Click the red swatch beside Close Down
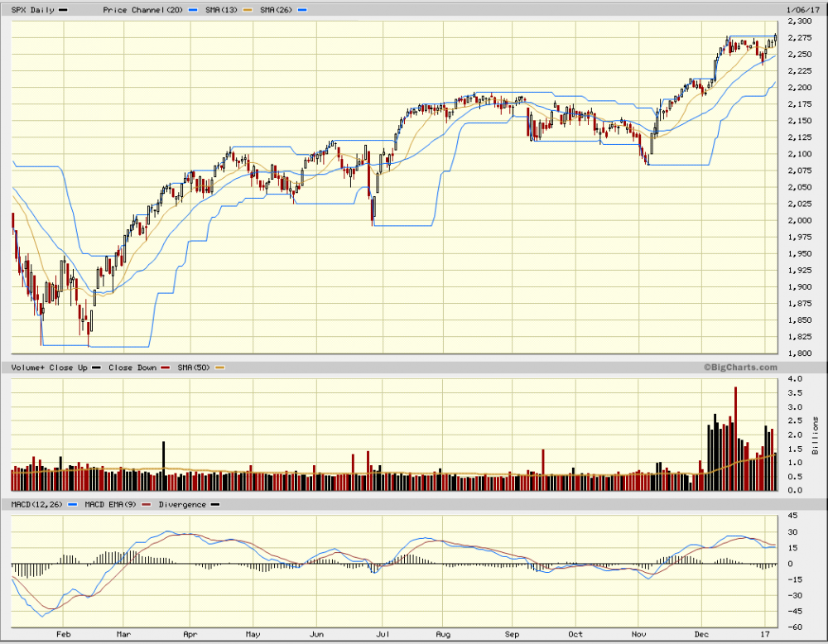 (166, 368)
